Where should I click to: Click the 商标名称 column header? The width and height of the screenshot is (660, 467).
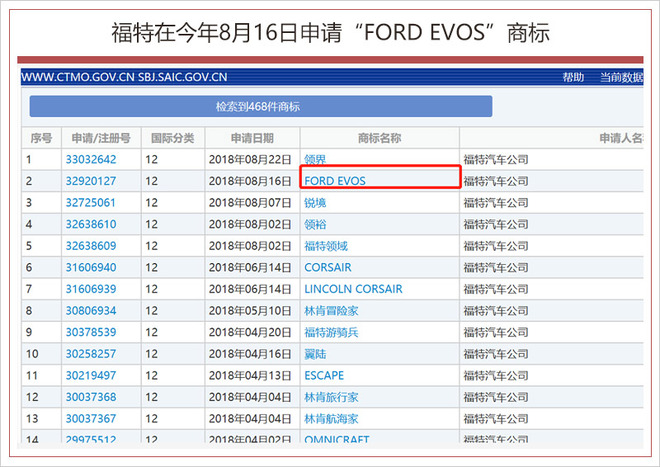tap(379, 138)
